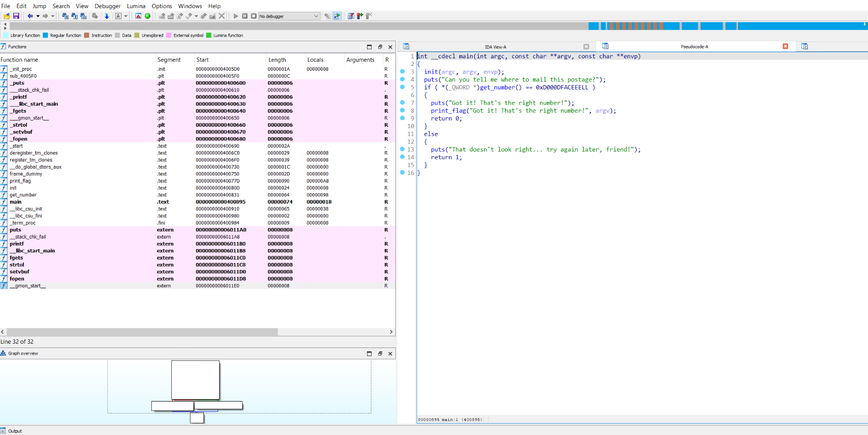Jump forward with the gray right arrow
Screen dimensions: 868x435
[x=45, y=16]
